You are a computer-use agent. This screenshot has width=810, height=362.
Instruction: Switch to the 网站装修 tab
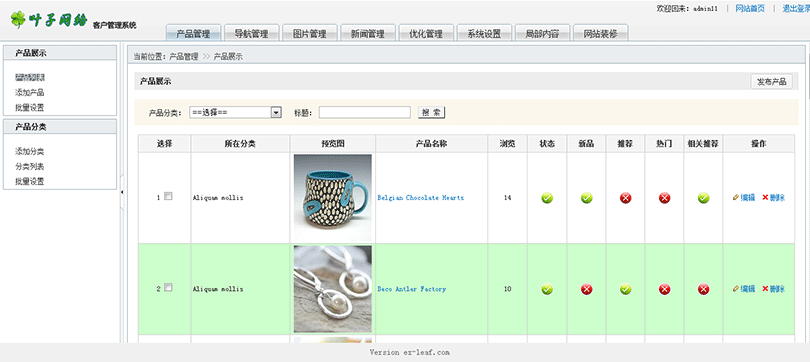click(x=601, y=33)
